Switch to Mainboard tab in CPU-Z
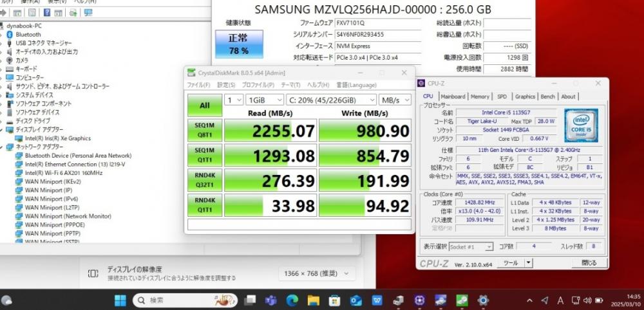This screenshot has height=310, width=644. point(453,96)
